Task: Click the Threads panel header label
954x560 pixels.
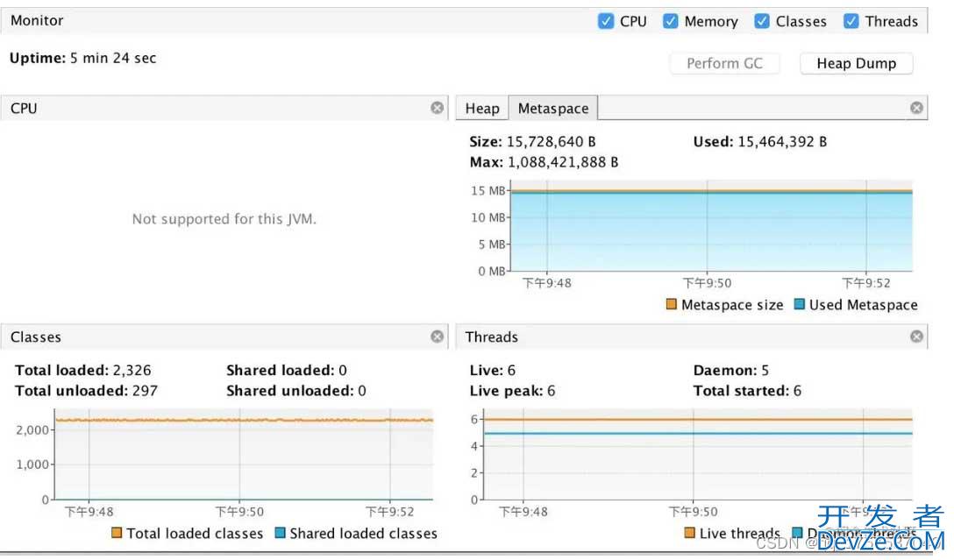Action: 492,337
